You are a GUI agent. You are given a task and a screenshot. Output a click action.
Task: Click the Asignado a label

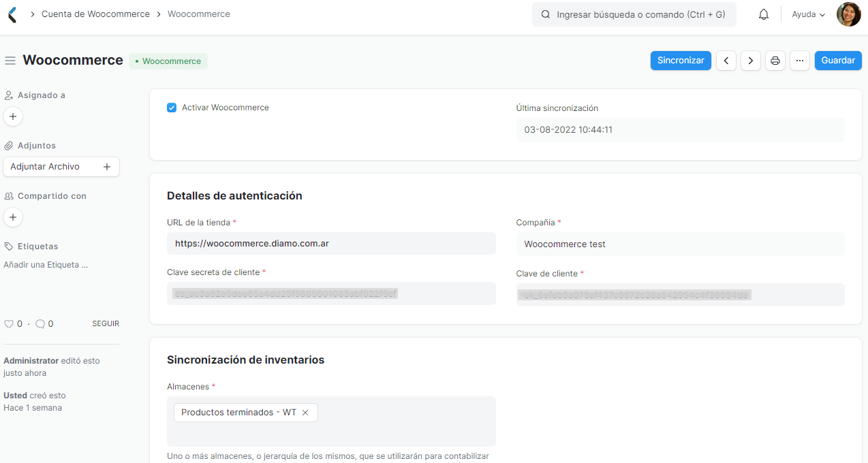(x=42, y=95)
